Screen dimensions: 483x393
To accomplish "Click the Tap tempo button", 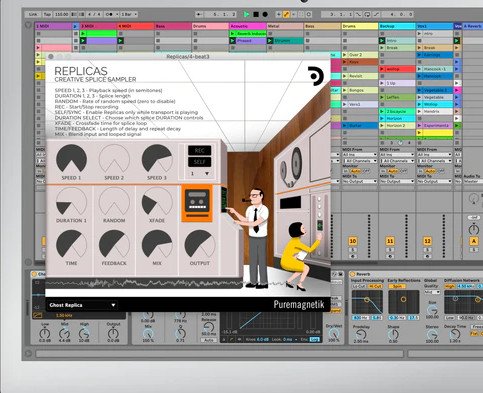I will tap(47, 14).
